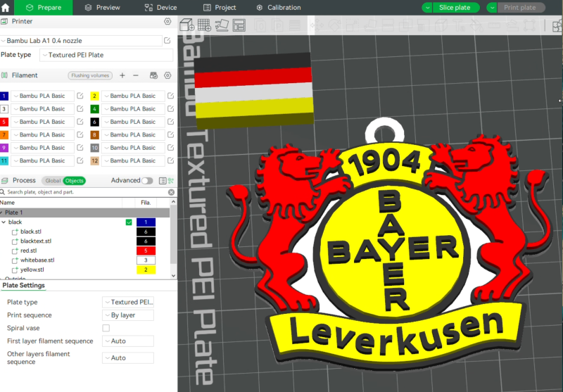Open filament 3 Bambu PLA Basic dropdown
Image resolution: width=563 pixels, height=392 pixels.
click(x=42, y=109)
